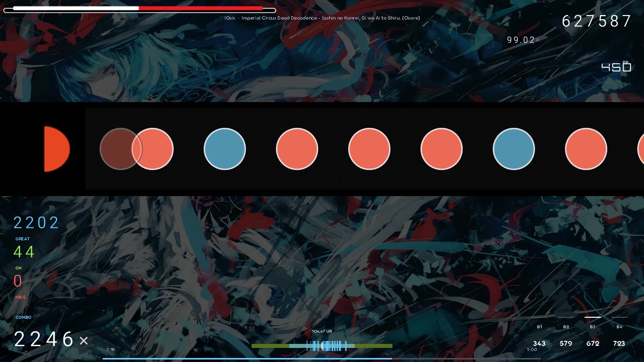The width and height of the screenshot is (644, 362).
Task: Click the score value 627587
Action: coord(596,21)
